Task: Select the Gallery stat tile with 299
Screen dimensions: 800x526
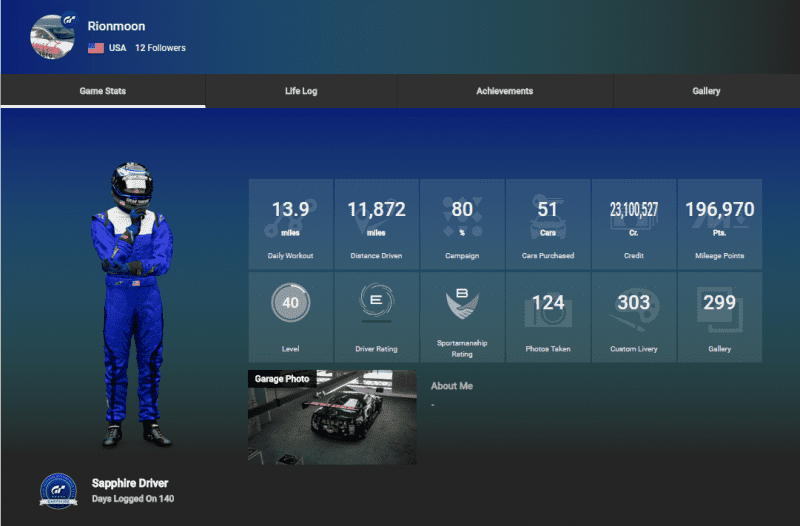Action: point(719,317)
